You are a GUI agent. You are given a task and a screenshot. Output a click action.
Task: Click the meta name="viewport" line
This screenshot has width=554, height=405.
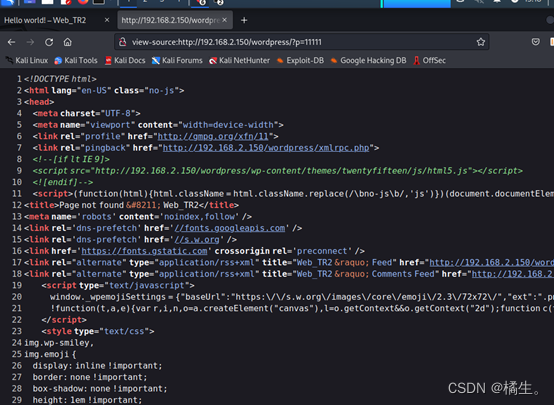pyautogui.click(x=158, y=125)
